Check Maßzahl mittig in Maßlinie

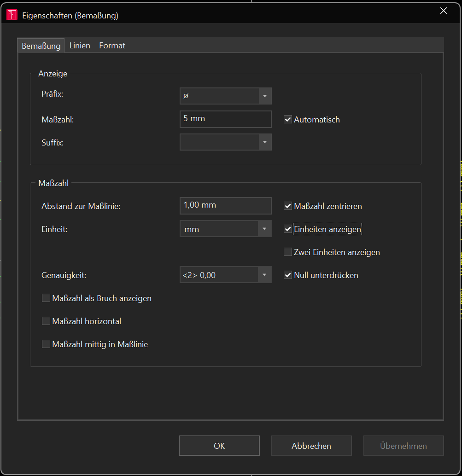point(46,344)
